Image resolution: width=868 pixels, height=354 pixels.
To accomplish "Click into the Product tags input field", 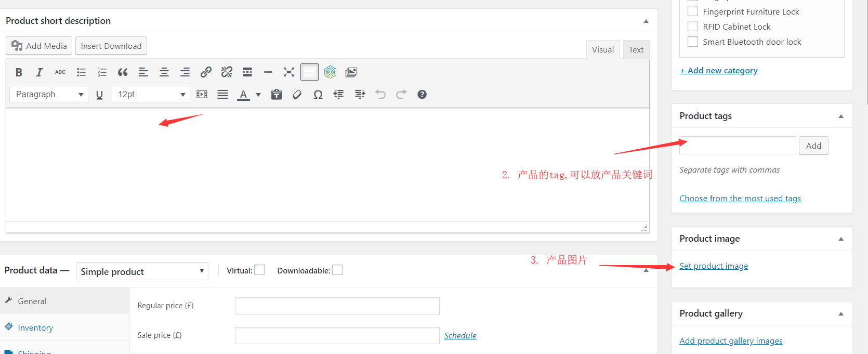I will [x=737, y=146].
